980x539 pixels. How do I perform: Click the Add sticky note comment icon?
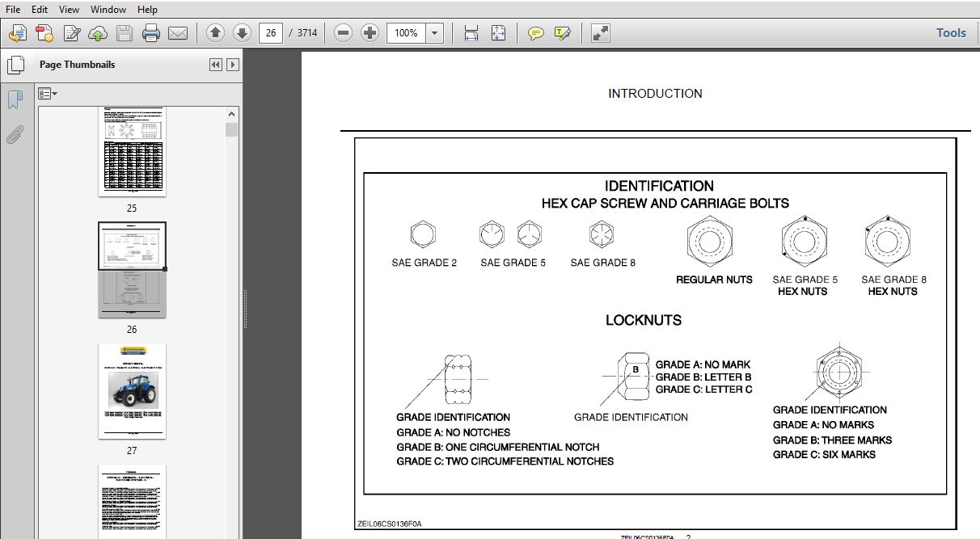(535, 33)
